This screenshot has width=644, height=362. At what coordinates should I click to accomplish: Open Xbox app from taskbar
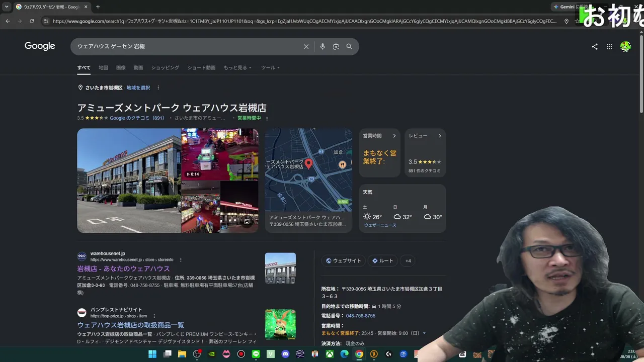point(330,354)
